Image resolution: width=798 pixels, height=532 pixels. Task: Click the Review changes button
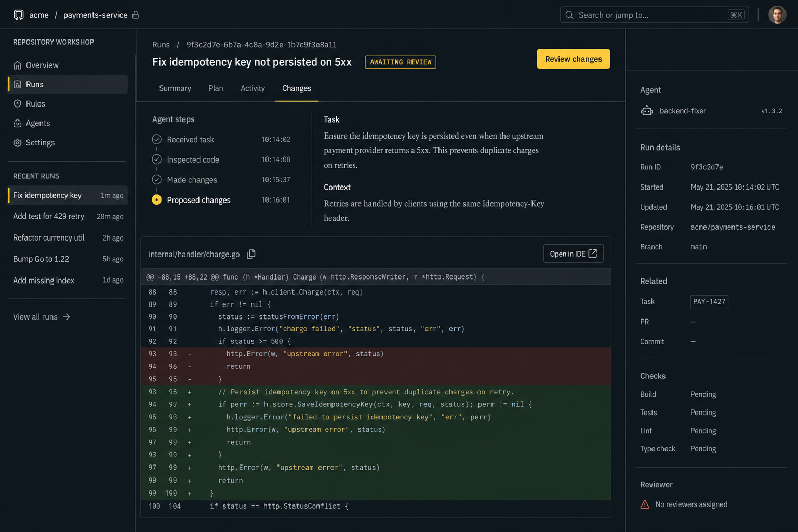click(x=573, y=59)
